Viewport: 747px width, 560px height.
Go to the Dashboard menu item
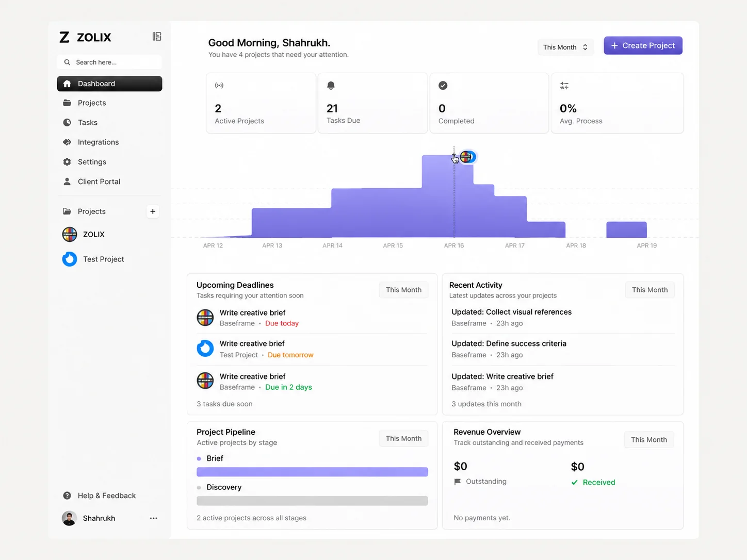(x=109, y=84)
